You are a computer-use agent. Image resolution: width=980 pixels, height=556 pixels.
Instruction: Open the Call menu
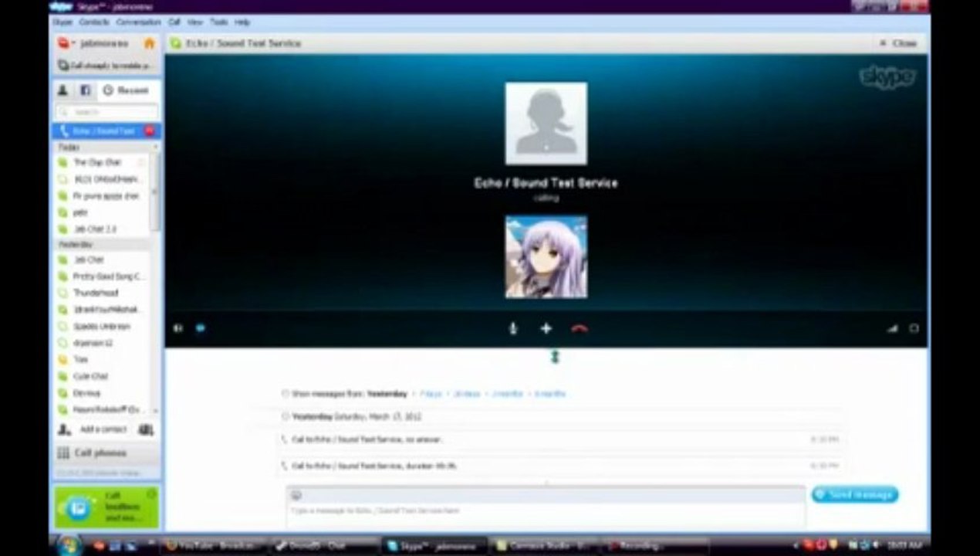tap(174, 22)
